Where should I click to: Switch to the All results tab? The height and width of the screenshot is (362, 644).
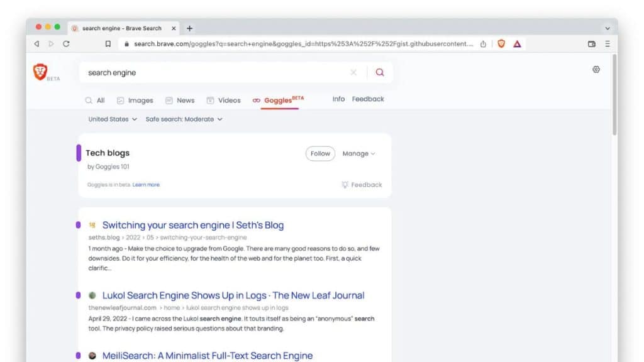tap(95, 101)
